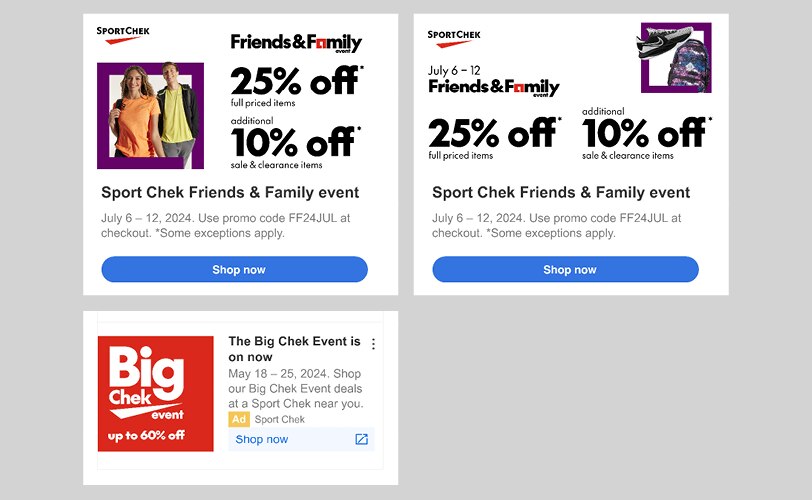The height and width of the screenshot is (500, 812).
Task: Click the yellow Ad badge
Action: tap(239, 419)
